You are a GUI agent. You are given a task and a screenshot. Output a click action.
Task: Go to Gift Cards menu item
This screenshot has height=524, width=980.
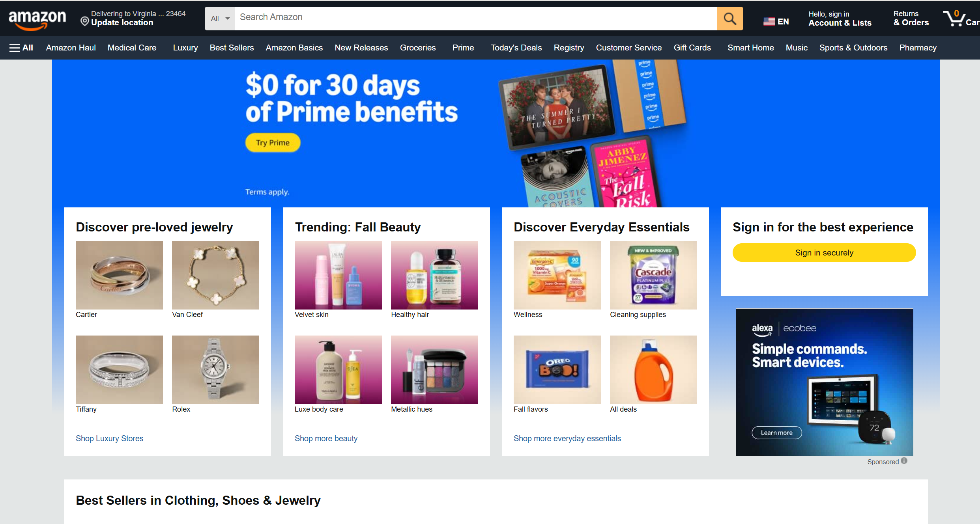click(x=692, y=48)
